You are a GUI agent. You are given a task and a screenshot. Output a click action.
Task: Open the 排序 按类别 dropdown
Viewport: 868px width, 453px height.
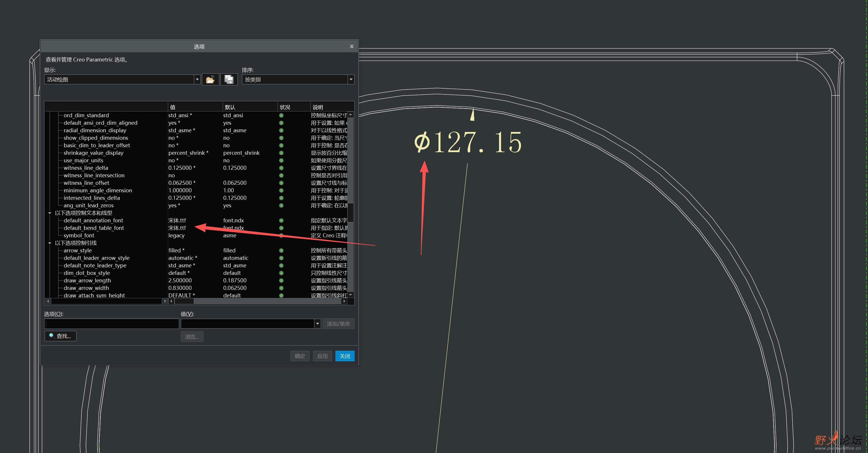pos(350,80)
